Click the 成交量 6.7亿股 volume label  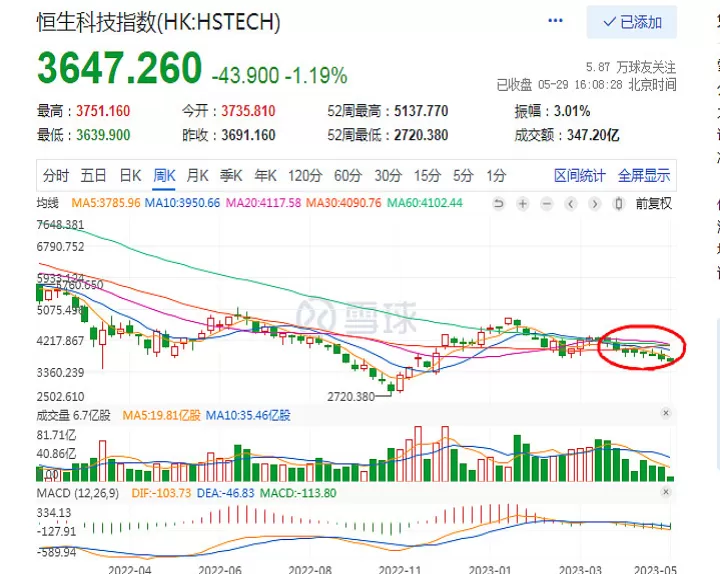click(73, 415)
